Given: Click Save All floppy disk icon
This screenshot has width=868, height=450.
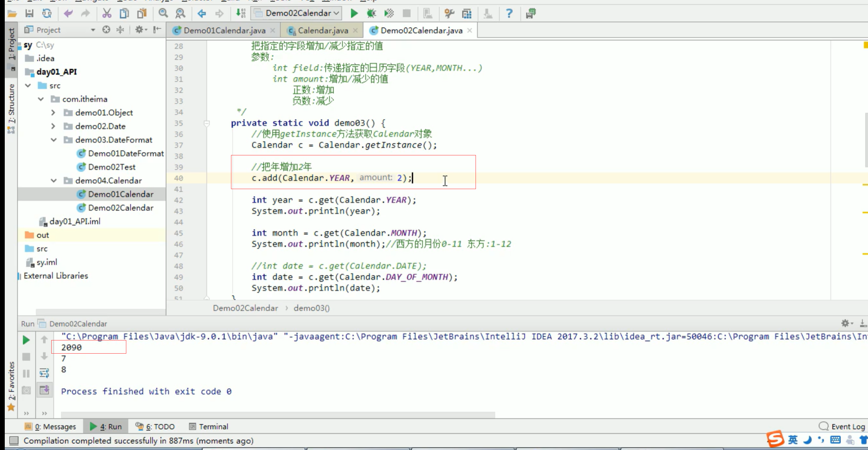Looking at the screenshot, I should (x=29, y=14).
